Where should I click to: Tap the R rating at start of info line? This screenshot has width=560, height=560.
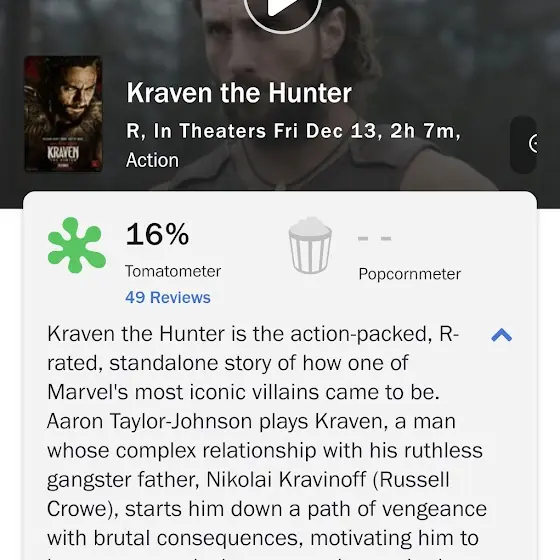[x=133, y=131]
